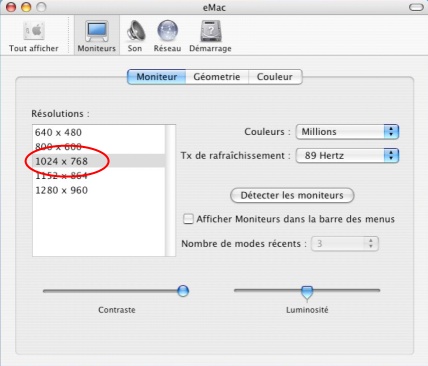Select the 1024 x 768 resolution
This screenshot has height=366, width=428.
pos(99,161)
